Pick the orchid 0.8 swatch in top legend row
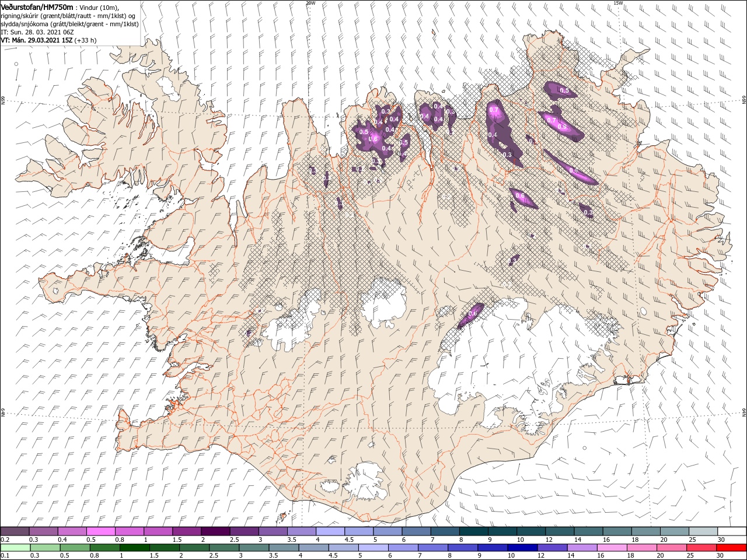The width and height of the screenshot is (747, 560). 130,531
